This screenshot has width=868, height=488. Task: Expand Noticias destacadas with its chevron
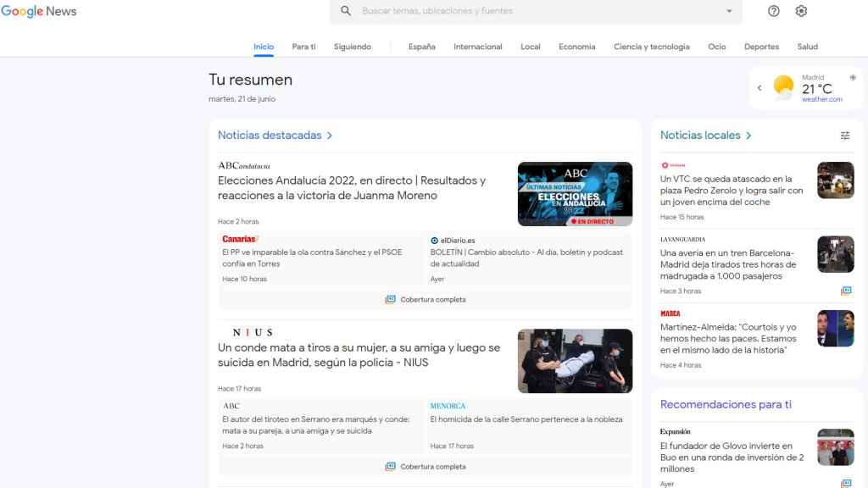point(331,135)
